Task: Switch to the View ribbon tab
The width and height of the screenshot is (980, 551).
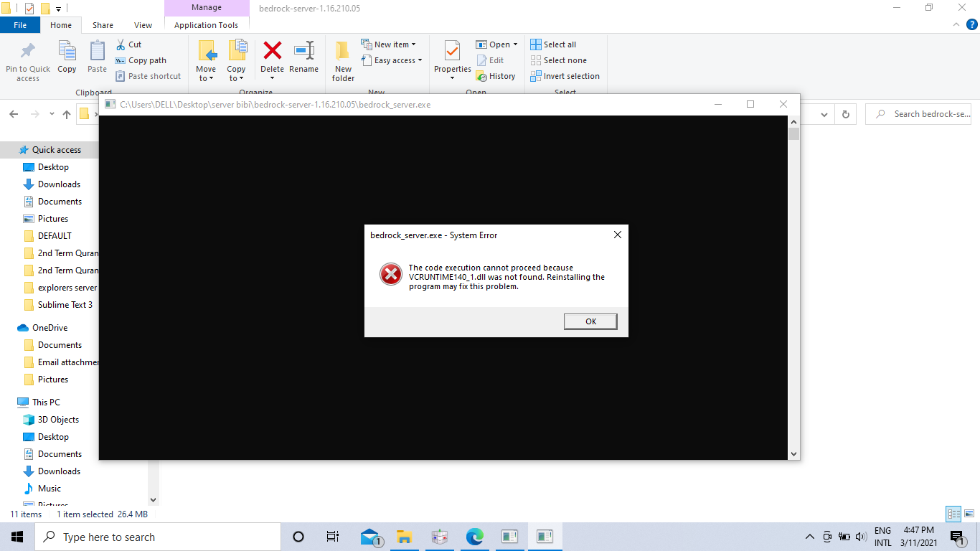Action: click(143, 25)
